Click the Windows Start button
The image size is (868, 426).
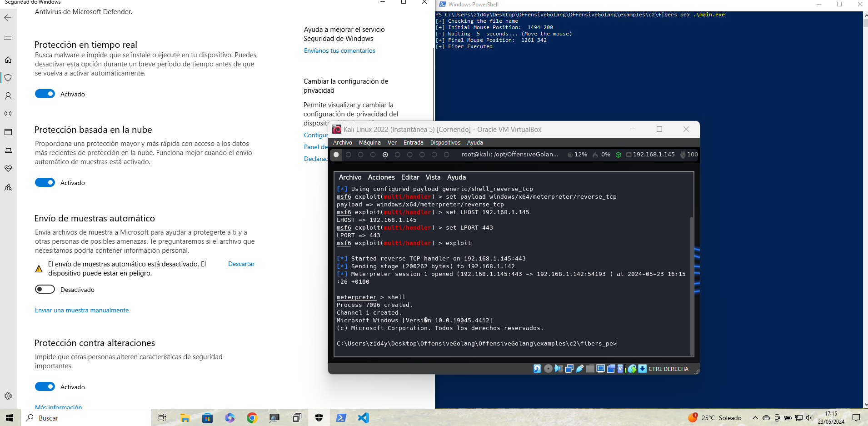[x=10, y=418]
